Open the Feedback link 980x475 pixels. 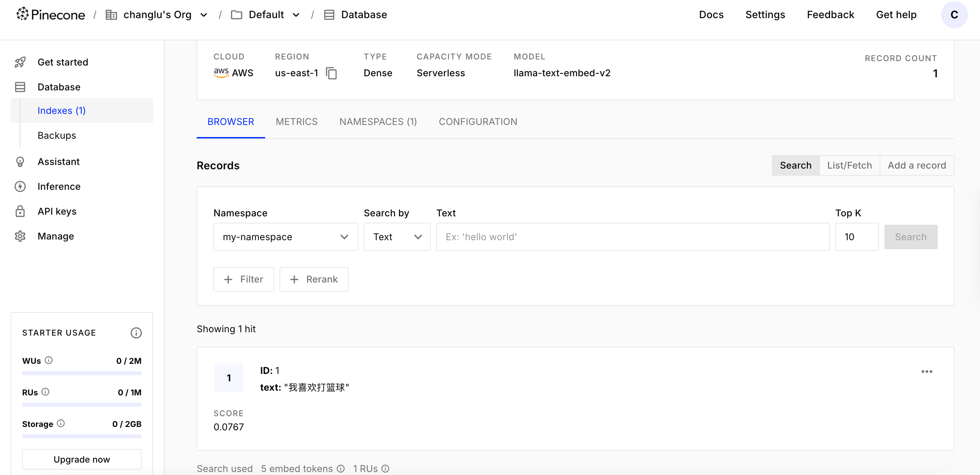point(831,14)
